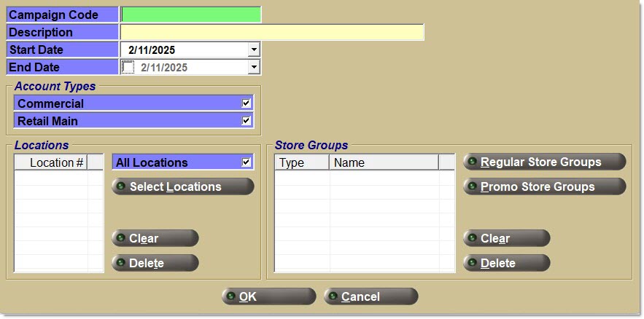Expand the Start Date dropdown calendar
This screenshot has height=319, width=644.
[253, 50]
